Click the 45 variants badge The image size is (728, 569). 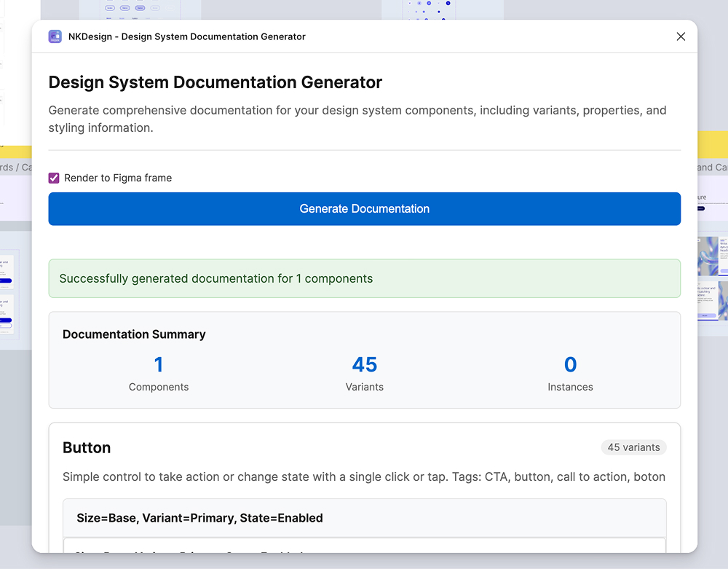pos(633,447)
